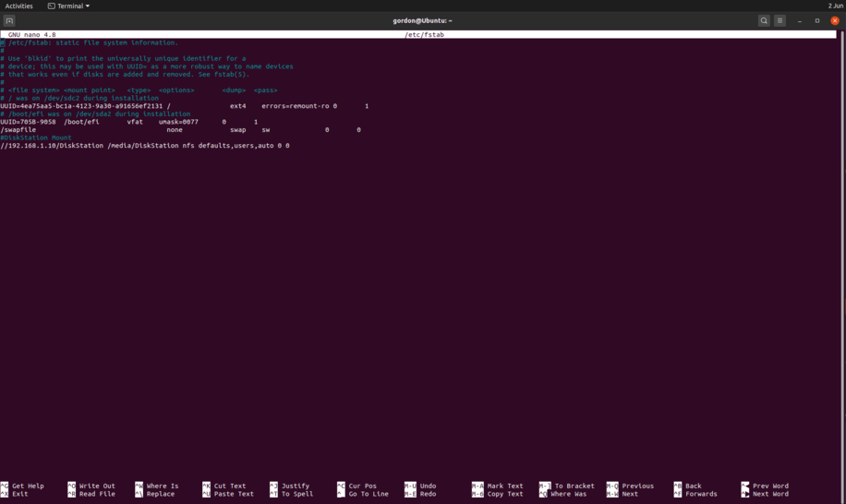Viewport: 846px width, 504px height.
Task: Click the Write Out shortcut label
Action: [97, 486]
